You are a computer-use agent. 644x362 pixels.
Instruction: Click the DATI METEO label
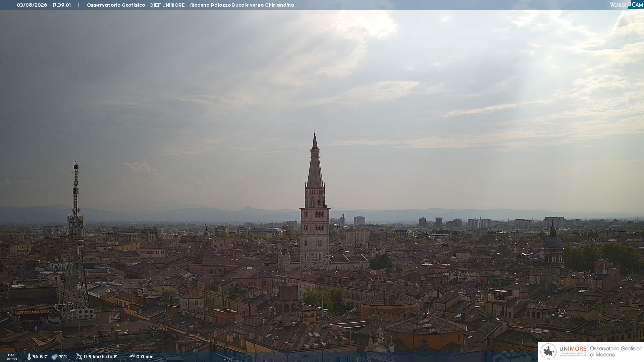pos(12,357)
